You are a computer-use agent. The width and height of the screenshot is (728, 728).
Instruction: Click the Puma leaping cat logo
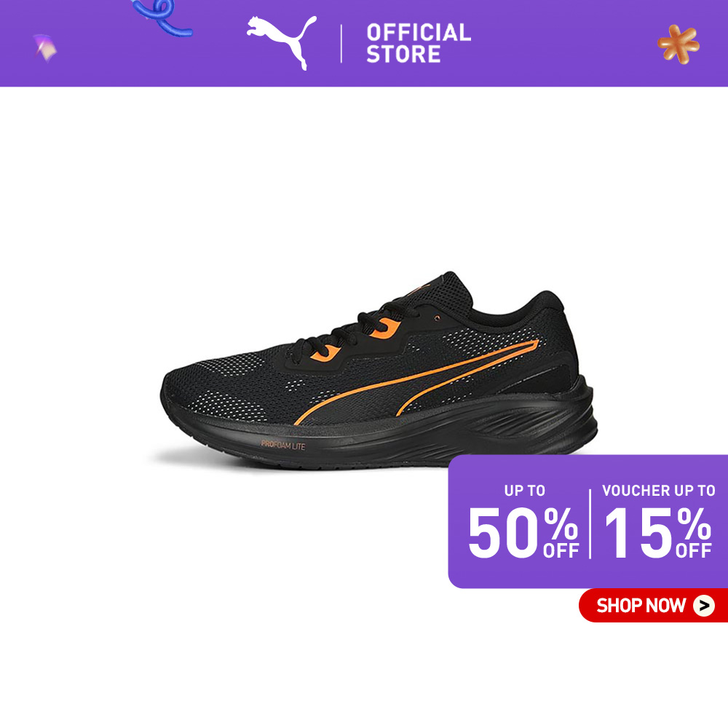(x=281, y=42)
